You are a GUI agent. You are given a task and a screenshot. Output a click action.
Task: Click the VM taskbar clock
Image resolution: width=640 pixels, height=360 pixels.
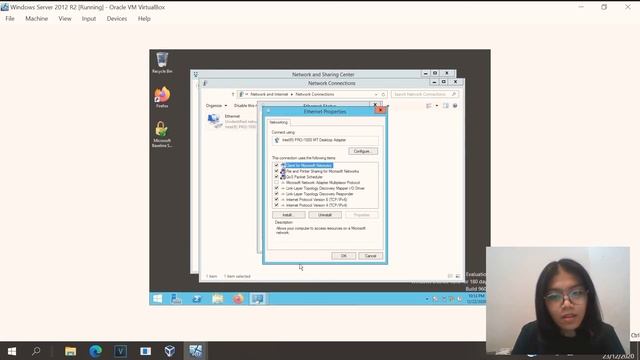pyautogui.click(x=476, y=298)
